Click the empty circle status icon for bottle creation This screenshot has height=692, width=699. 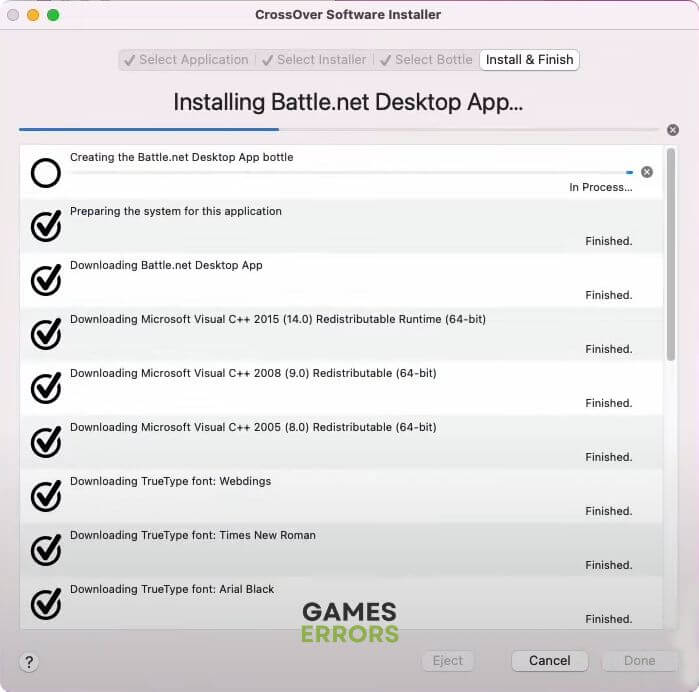46,173
